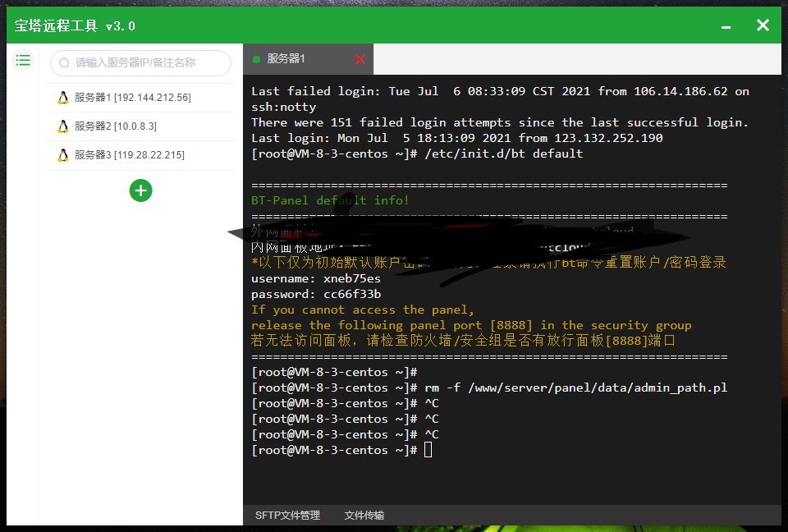Toggle the server list menu icon
Screen dimensions: 788x532
[x=23, y=61]
